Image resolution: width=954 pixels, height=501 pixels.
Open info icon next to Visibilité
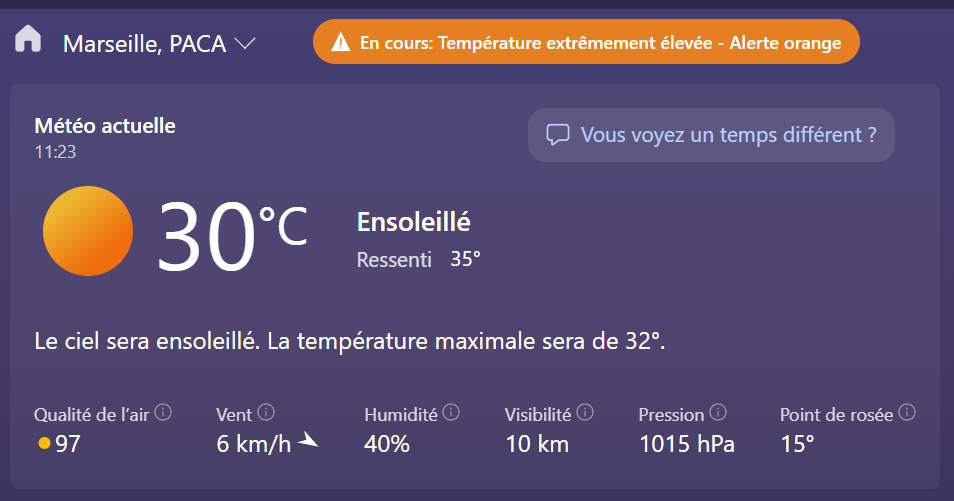585,412
